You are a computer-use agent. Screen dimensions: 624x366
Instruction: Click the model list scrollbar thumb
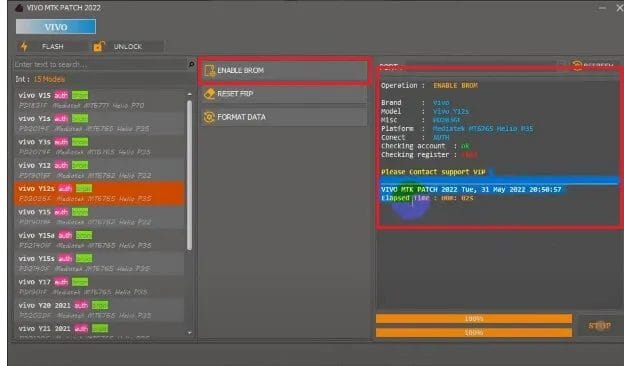click(x=189, y=175)
